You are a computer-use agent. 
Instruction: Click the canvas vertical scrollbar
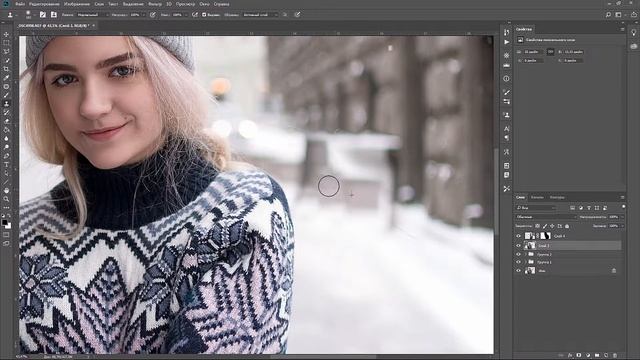coord(496,192)
